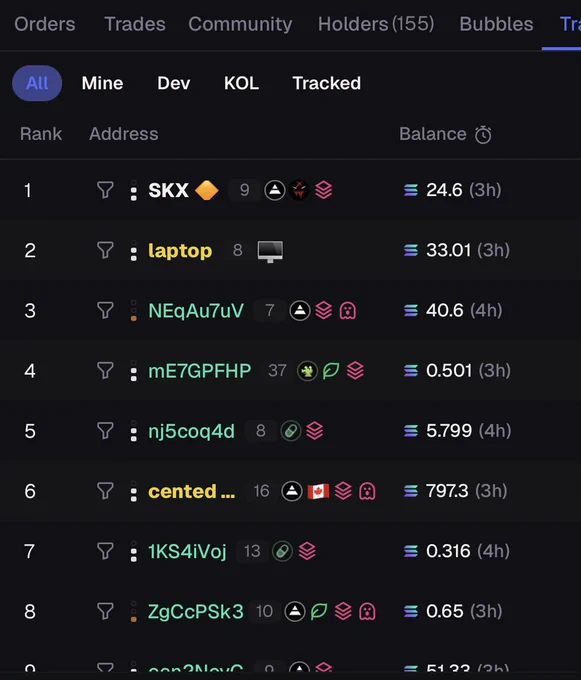581x680 pixels.
Task: Click the clock icon next to Balance header
Action: point(483,134)
